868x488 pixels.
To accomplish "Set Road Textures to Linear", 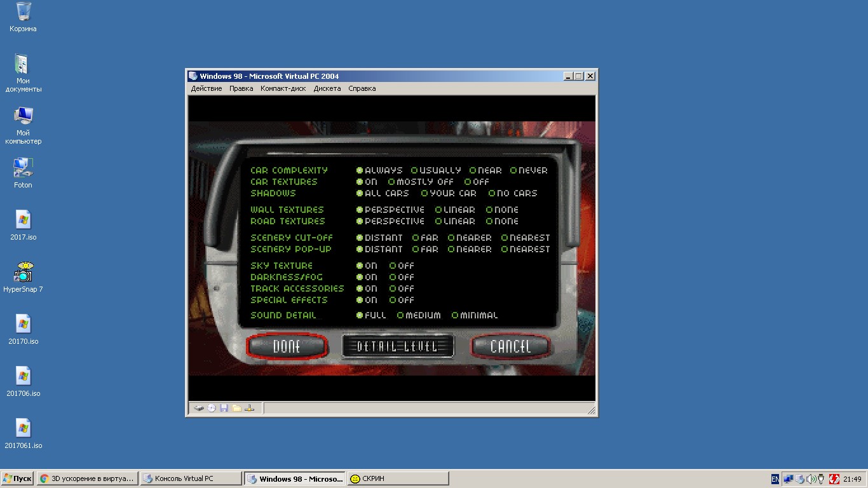I will point(455,221).
